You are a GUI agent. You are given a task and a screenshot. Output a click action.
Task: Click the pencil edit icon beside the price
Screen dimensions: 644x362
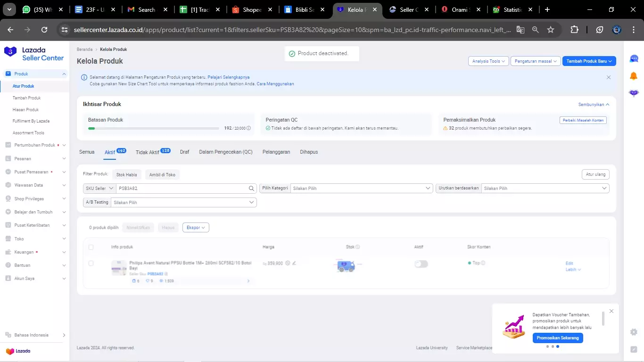(294, 263)
